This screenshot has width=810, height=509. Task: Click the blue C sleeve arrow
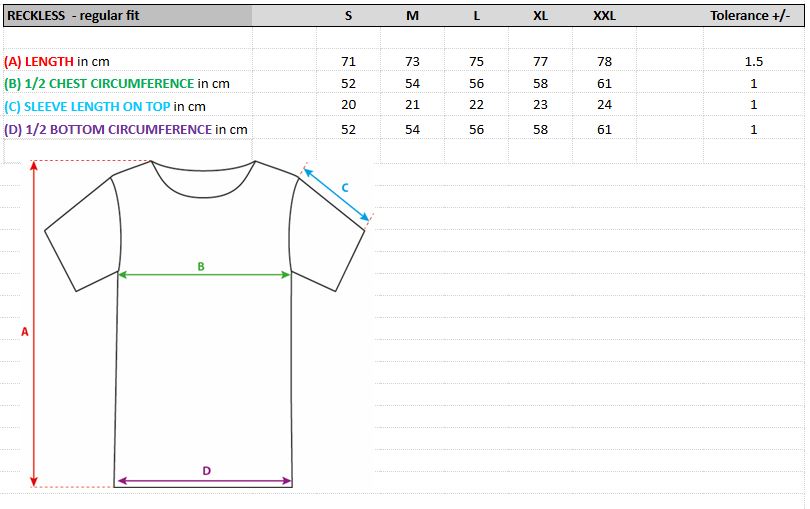pos(336,193)
